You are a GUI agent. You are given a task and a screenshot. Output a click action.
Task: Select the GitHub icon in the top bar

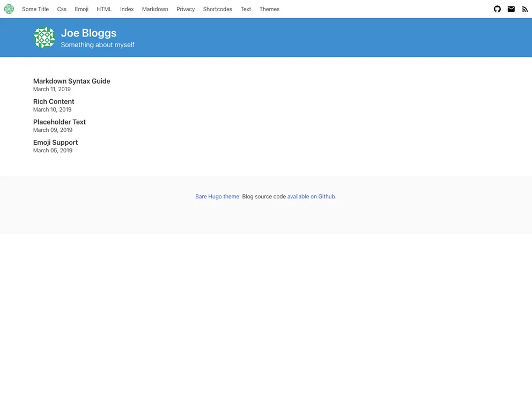click(497, 9)
